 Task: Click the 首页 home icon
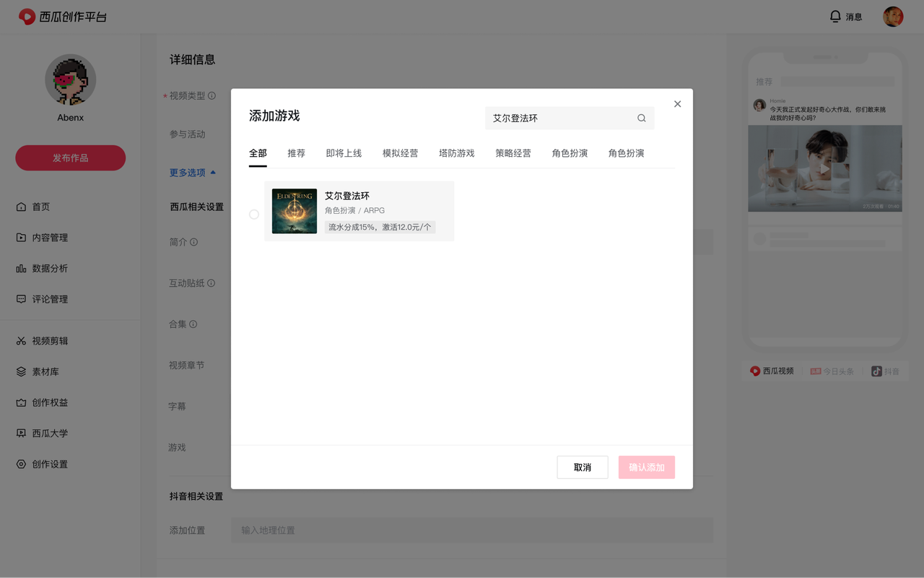click(21, 207)
